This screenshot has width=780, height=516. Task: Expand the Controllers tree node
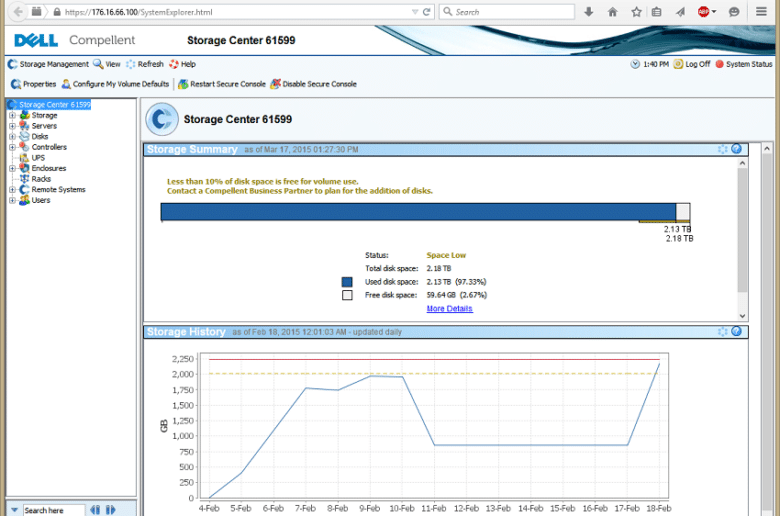[x=12, y=147]
